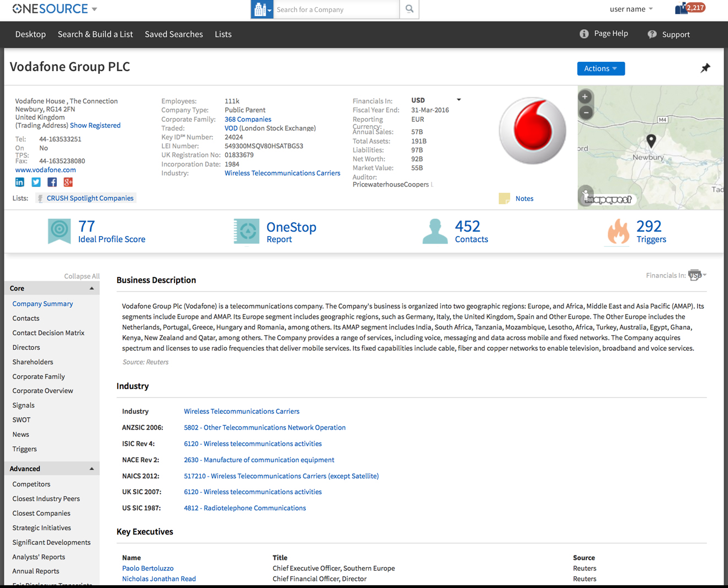Viewport: 728px width, 588px height.
Task: Open the 77 Ideal Profile Score link
Action: pos(111,232)
